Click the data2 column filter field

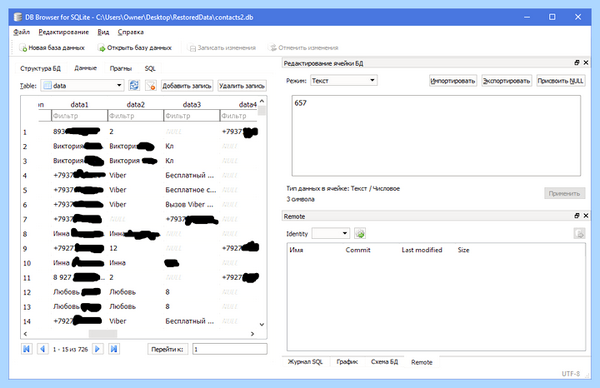(x=135, y=116)
